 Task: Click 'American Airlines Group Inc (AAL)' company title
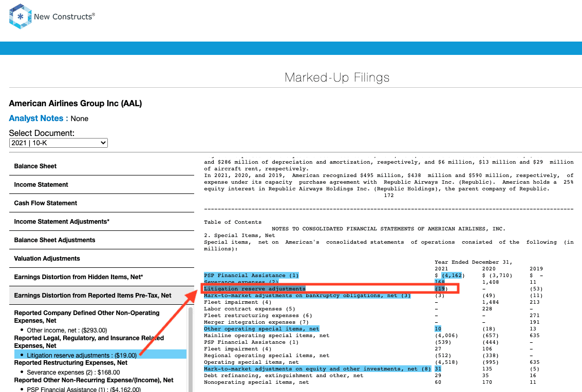click(76, 104)
